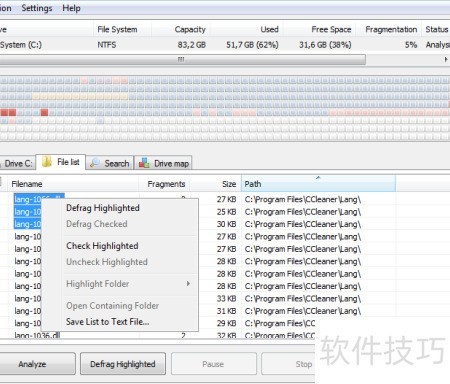Select the System (C:) drive row
Viewport: 450px width, 384px height.
coord(225,45)
